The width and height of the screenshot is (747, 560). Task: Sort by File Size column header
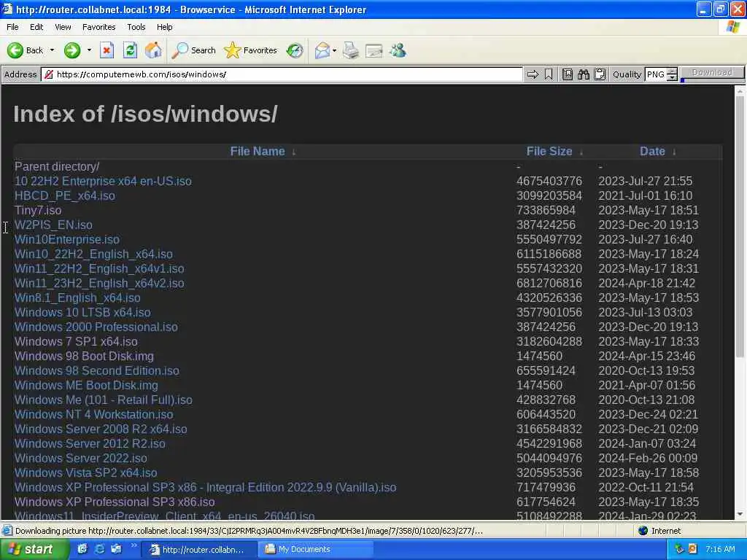coord(549,152)
